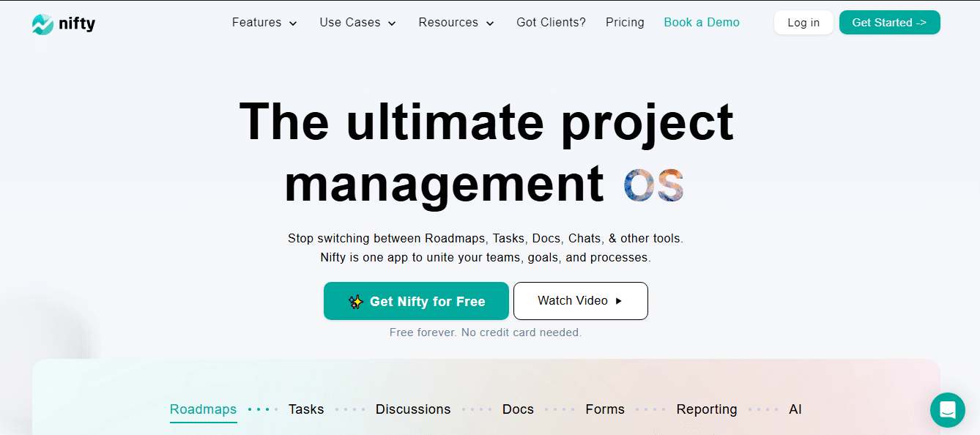The image size is (980, 435).
Task: Switch to the Forms tab
Action: [605, 409]
